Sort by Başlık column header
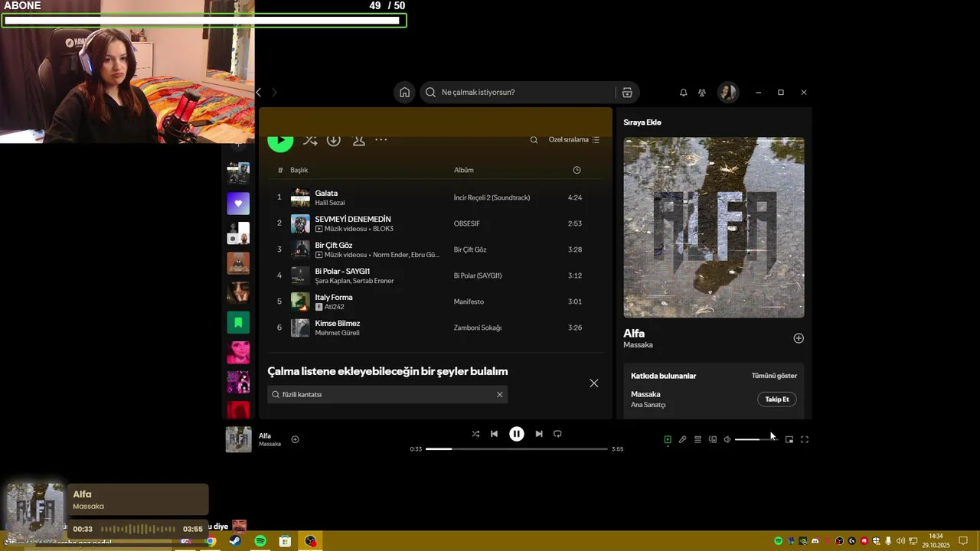Viewport: 980px width, 551px height. [299, 170]
